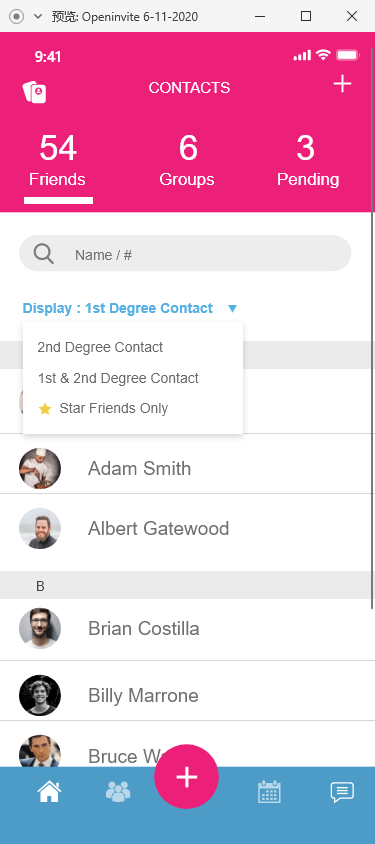Choose 1st & 2nd Degree Contact

118,378
